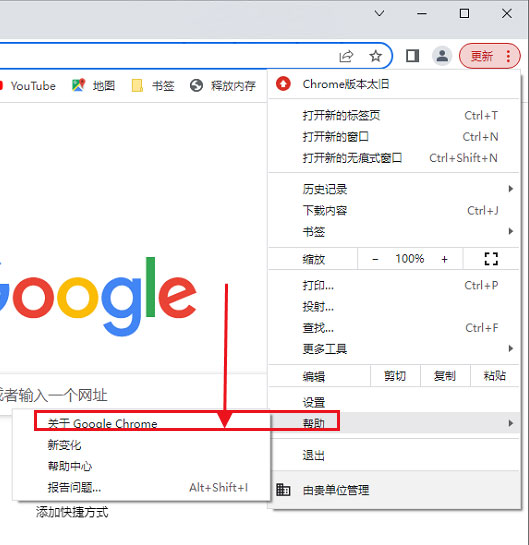This screenshot has width=529, height=545.
Task: Choose 打开新的标签页 menu item
Action: (394, 115)
